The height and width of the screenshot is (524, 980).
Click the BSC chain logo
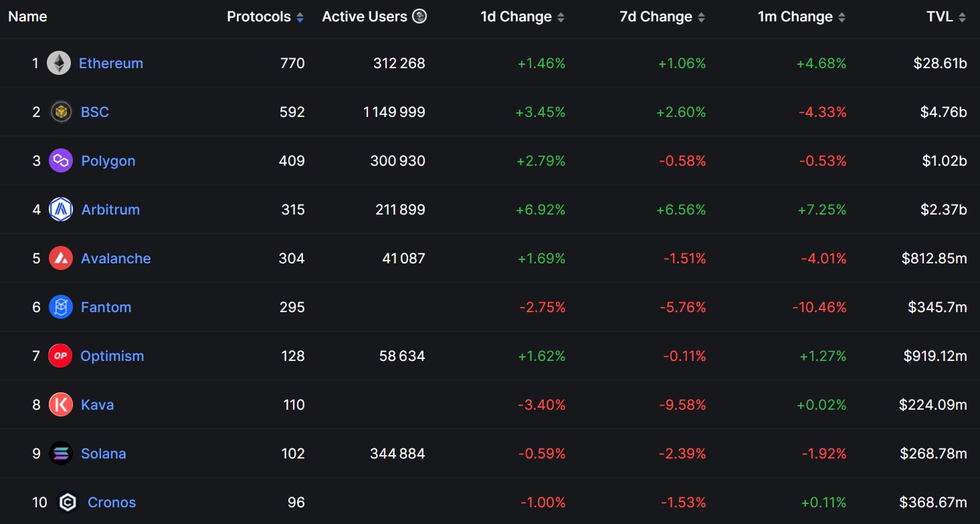[x=60, y=112]
